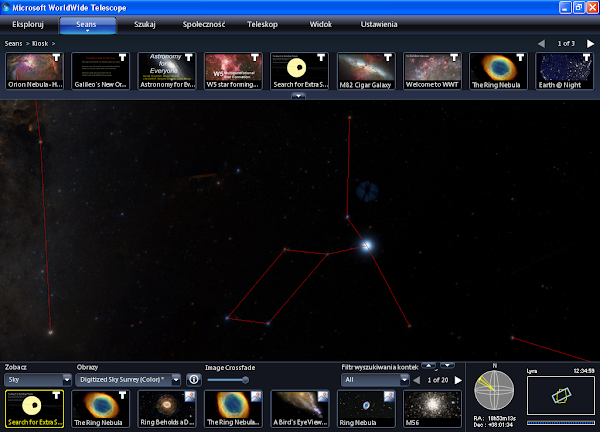The height and width of the screenshot is (432, 600).
Task: Open the Eksploruj menu tab
Action: point(28,24)
